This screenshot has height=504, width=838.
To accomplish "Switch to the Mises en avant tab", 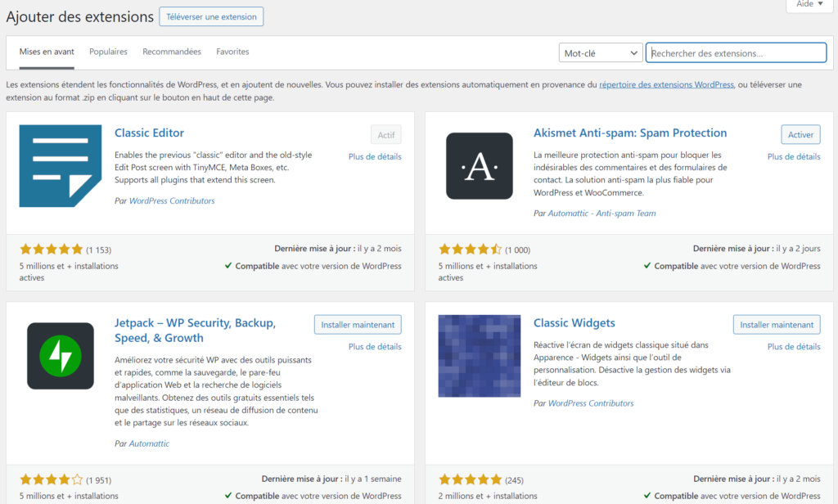I will [47, 52].
